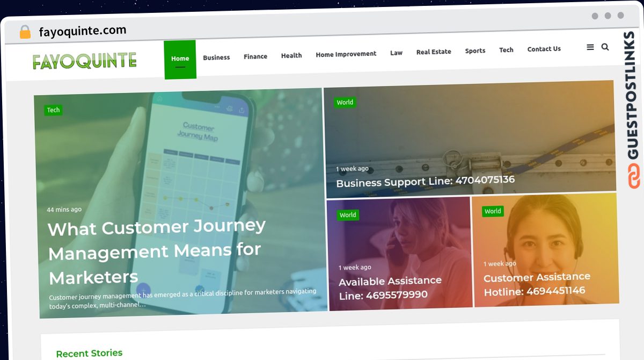The width and height of the screenshot is (644, 360).
Task: Click the Fayoquinte site logo
Action: (84, 61)
